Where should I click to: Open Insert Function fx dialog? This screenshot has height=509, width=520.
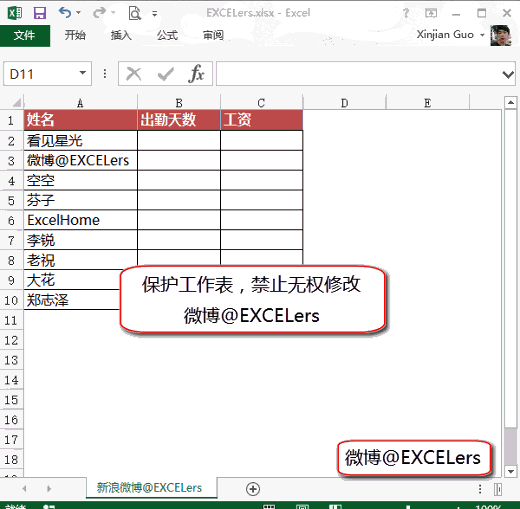[x=196, y=73]
